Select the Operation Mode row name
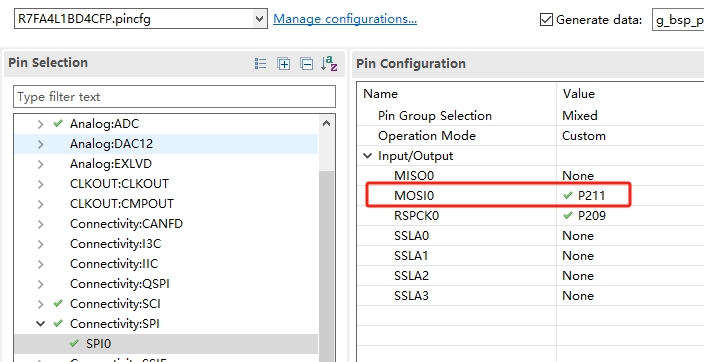The height and width of the screenshot is (362, 704). point(427,136)
